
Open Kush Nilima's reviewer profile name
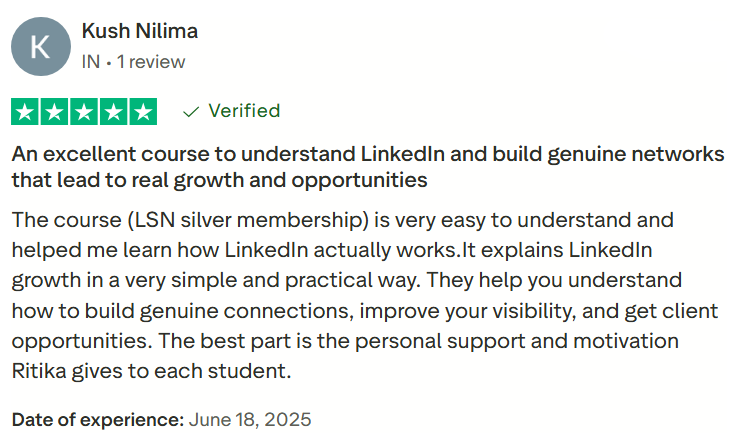[x=139, y=31]
